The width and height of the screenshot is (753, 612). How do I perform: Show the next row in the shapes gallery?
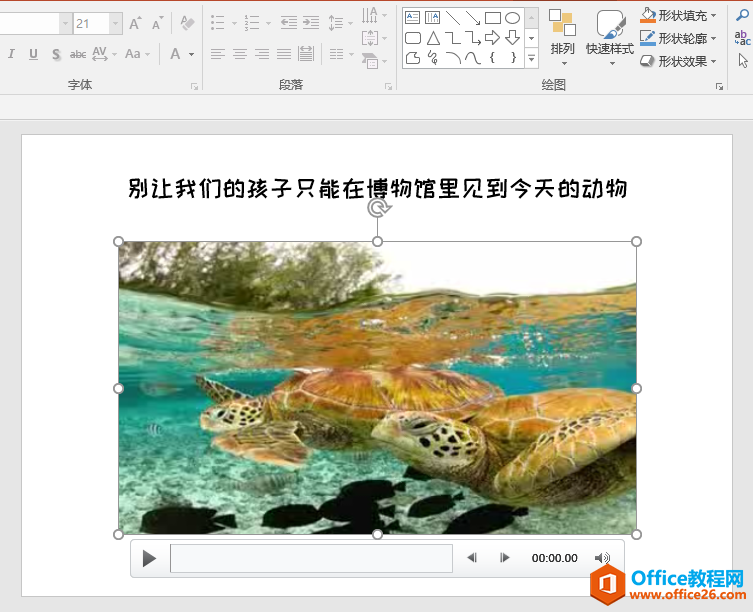tap(531, 38)
